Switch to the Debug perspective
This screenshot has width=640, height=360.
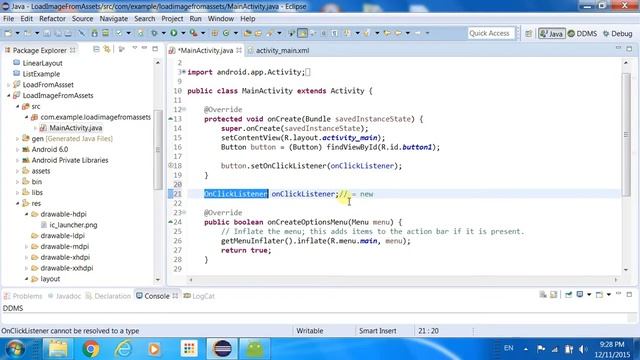pos(618,33)
